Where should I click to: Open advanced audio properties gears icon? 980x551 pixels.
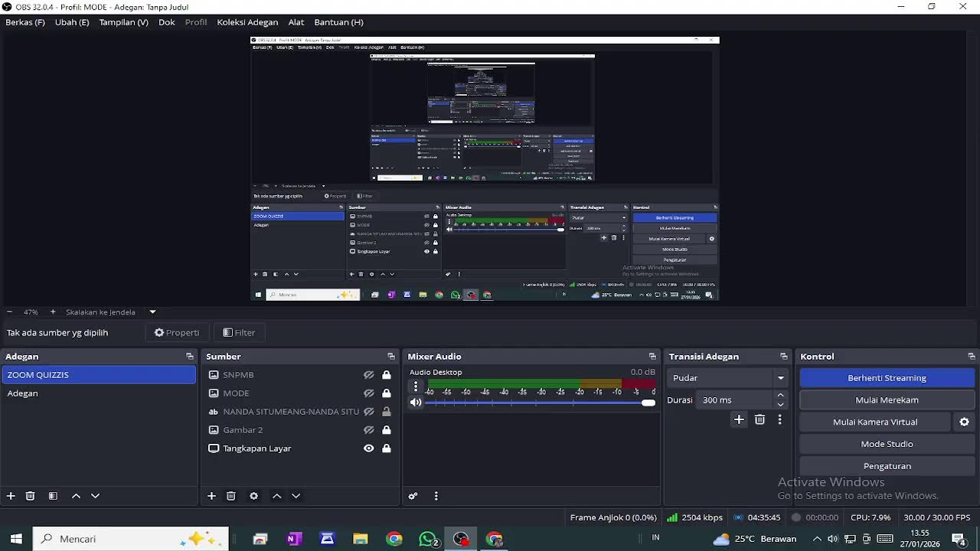[413, 496]
